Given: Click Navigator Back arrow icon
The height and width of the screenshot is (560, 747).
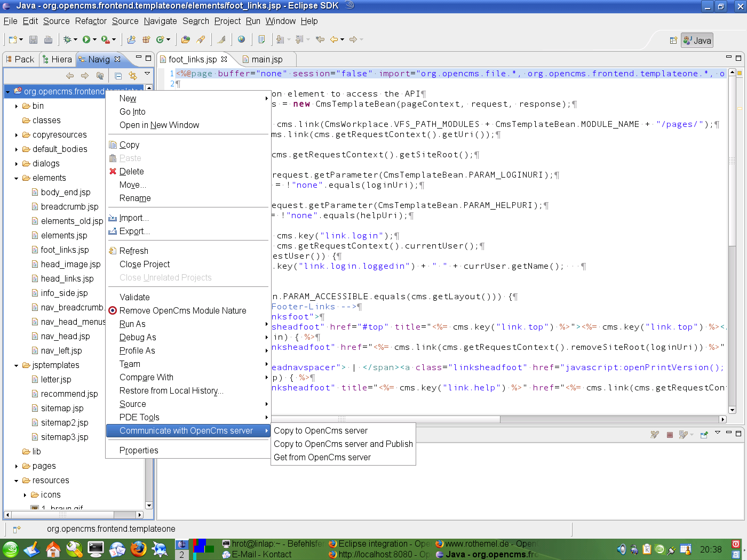Looking at the screenshot, I should click(x=70, y=76).
